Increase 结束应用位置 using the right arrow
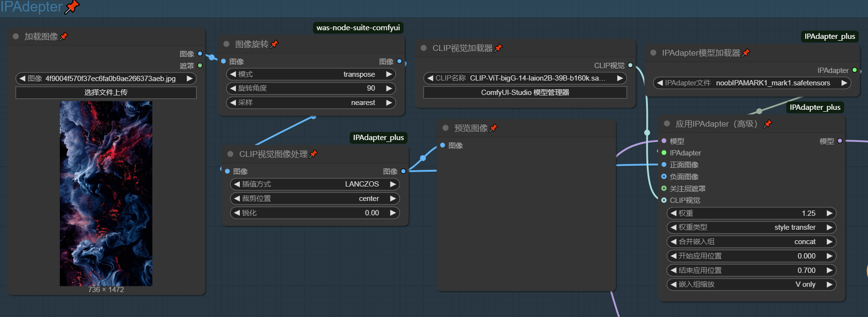868x317 pixels. tap(830, 270)
